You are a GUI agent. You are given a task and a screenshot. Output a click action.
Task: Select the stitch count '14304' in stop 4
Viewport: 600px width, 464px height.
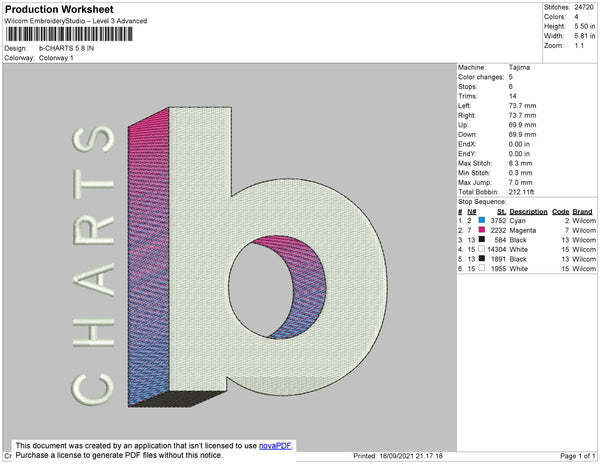tap(497, 249)
